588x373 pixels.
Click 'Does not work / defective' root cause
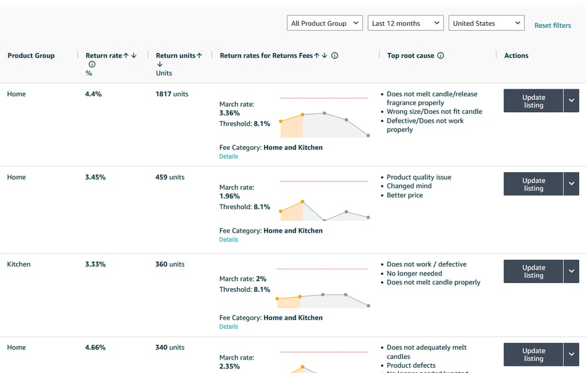427,264
